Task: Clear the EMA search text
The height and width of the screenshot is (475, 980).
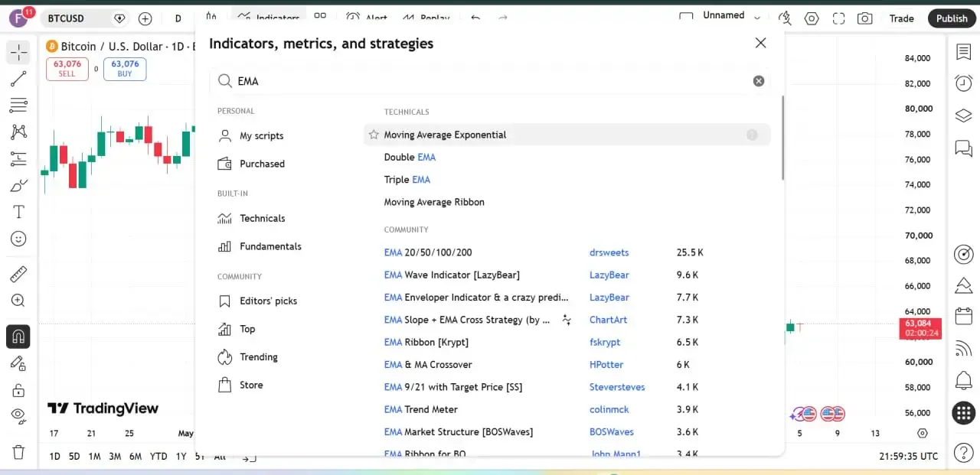Action: pyautogui.click(x=759, y=81)
